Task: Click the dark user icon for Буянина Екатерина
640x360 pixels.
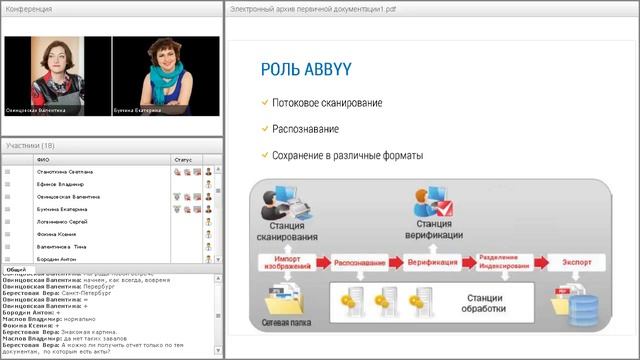Action: (x=209, y=209)
